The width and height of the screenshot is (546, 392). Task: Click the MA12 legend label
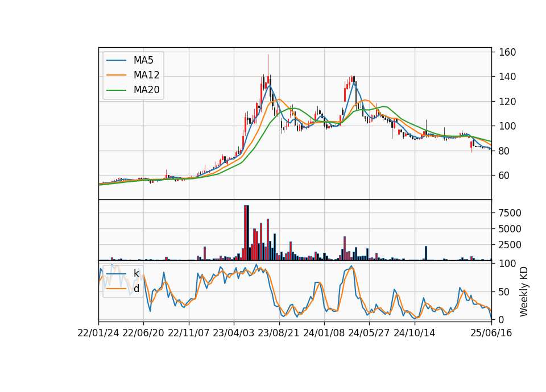(146, 75)
